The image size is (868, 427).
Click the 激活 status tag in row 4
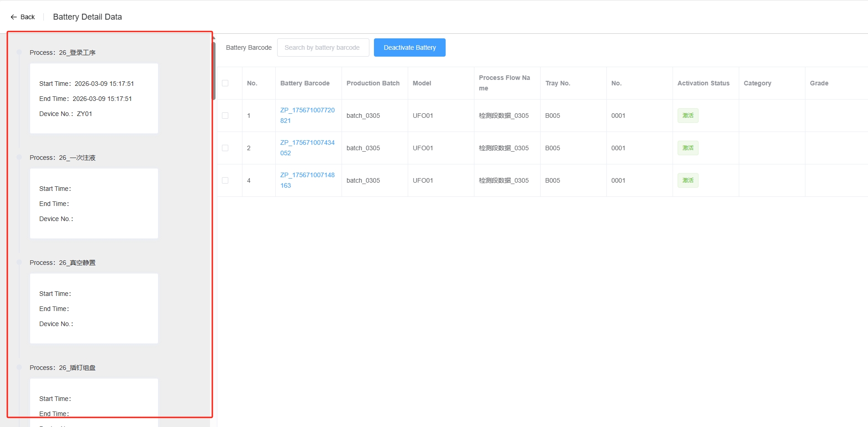688,180
